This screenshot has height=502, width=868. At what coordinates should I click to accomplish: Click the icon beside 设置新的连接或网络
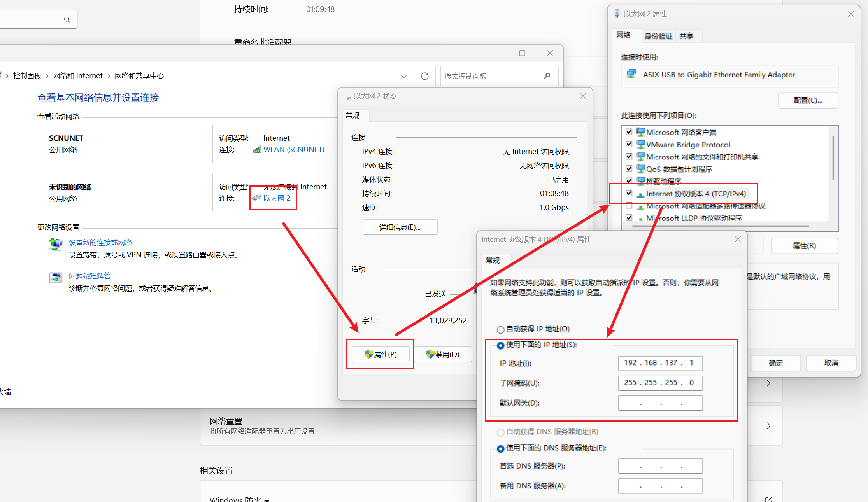[x=56, y=244]
